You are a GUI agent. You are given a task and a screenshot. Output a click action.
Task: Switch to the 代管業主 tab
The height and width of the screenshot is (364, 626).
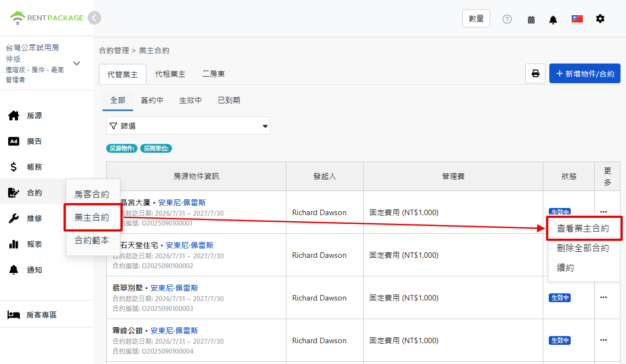[123, 74]
